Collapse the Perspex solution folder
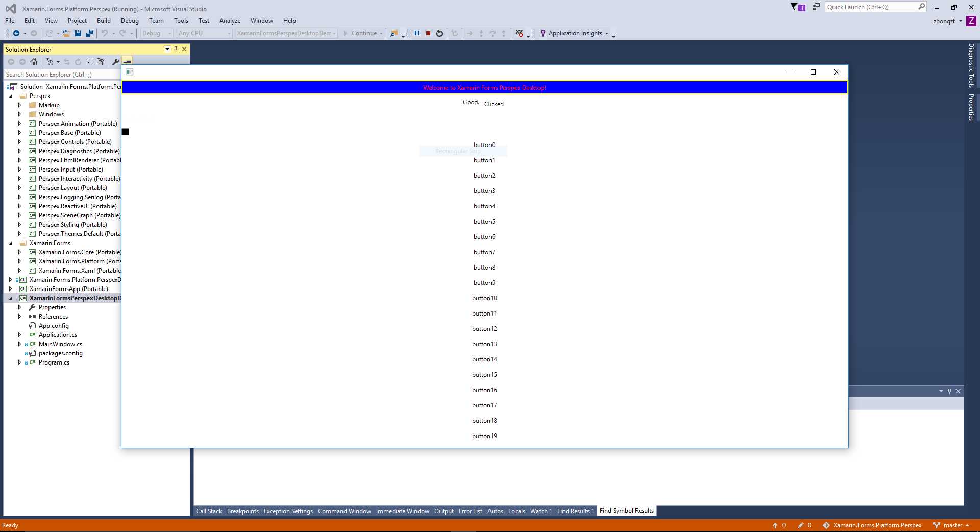The height and width of the screenshot is (532, 980). pyautogui.click(x=11, y=96)
